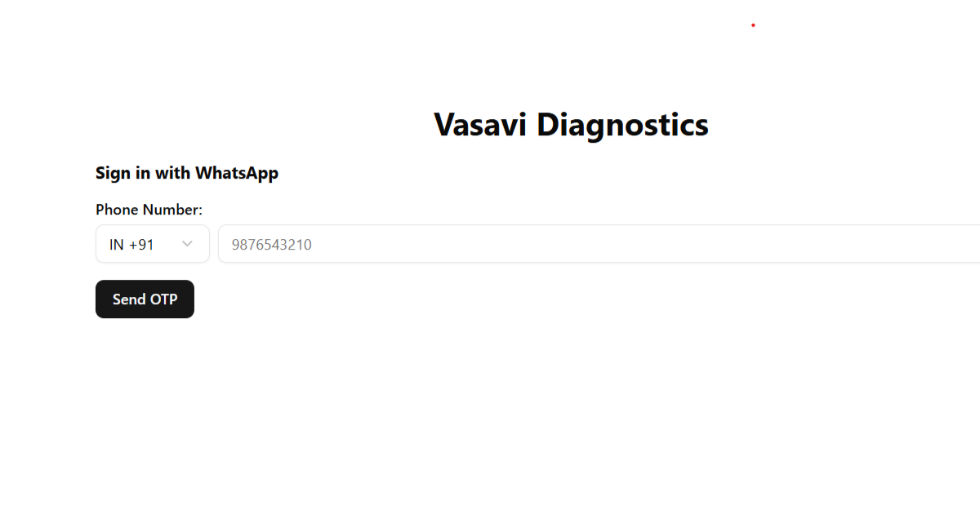Image resolution: width=980 pixels, height=514 pixels.
Task: Click the +91 dialing code text
Action: pos(141,244)
